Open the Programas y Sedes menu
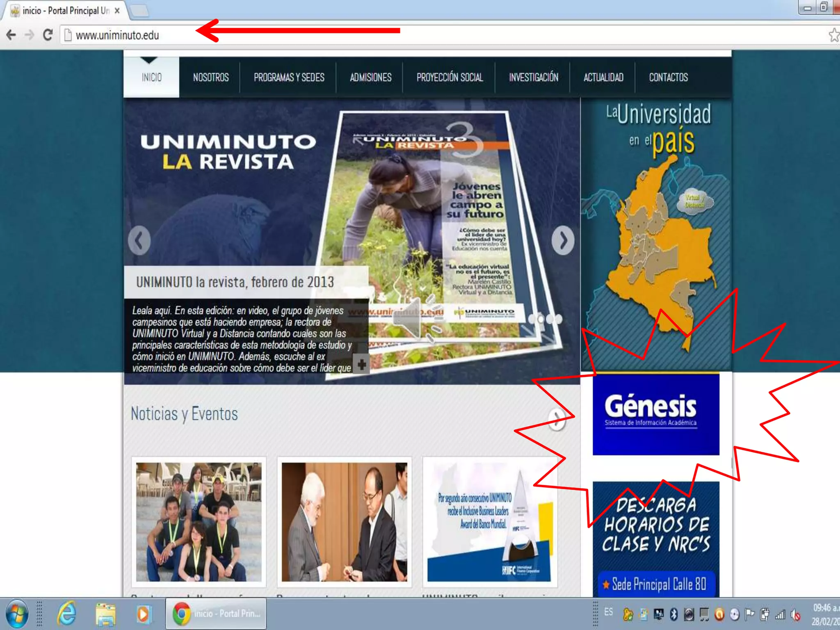 [289, 78]
